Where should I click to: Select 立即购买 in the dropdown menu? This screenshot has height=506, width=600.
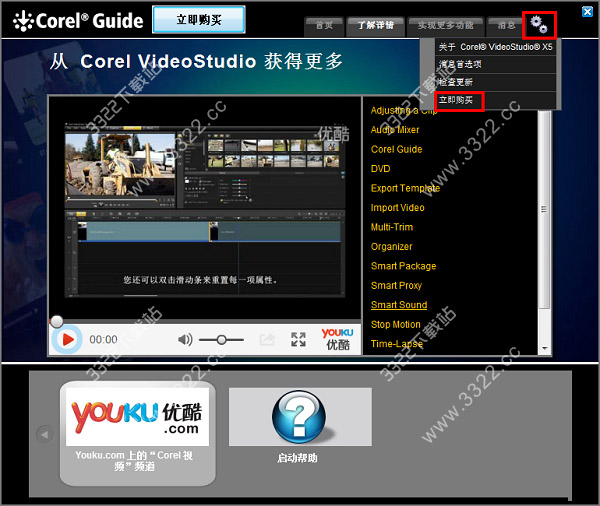pos(456,100)
